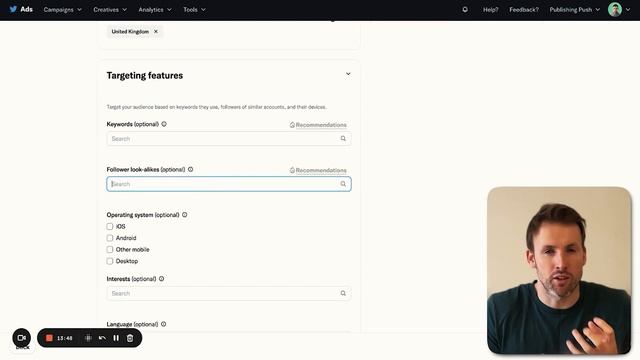Click the recording timer 13:48

(x=64, y=338)
